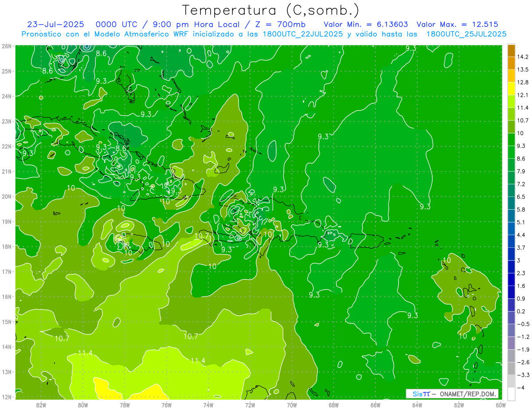The height and width of the screenshot is (411, 532).
Task: Click the '25N' latitude axis label
Action: pyautogui.click(x=7, y=71)
